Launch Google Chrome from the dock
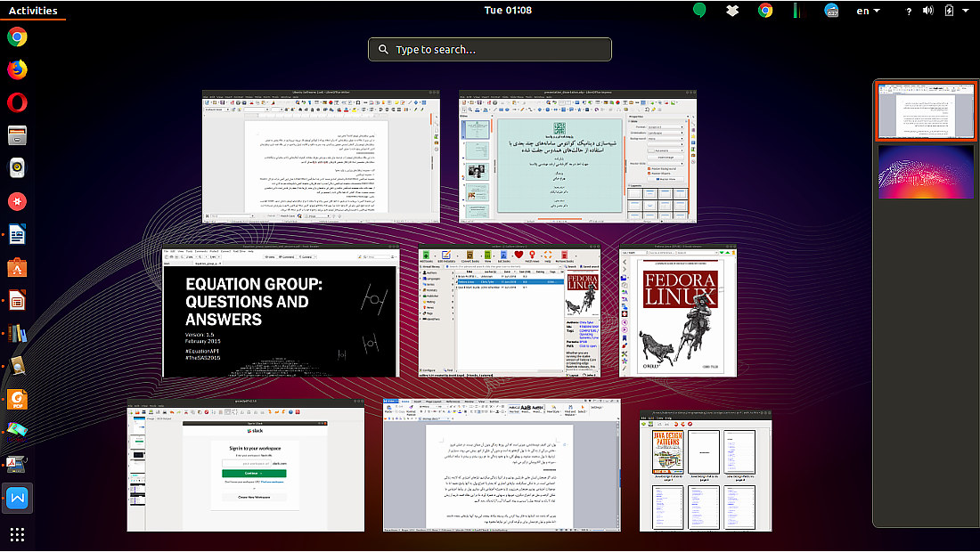980x552 pixels. click(x=17, y=37)
